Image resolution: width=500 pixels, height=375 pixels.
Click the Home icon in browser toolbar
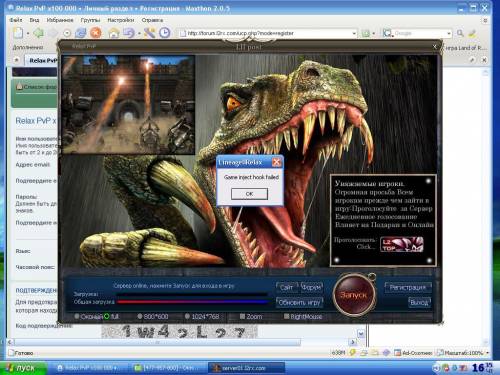pos(114,33)
